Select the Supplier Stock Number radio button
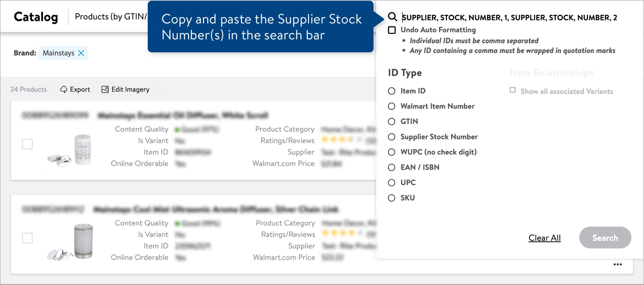The height and width of the screenshot is (285, 644). pyautogui.click(x=392, y=137)
